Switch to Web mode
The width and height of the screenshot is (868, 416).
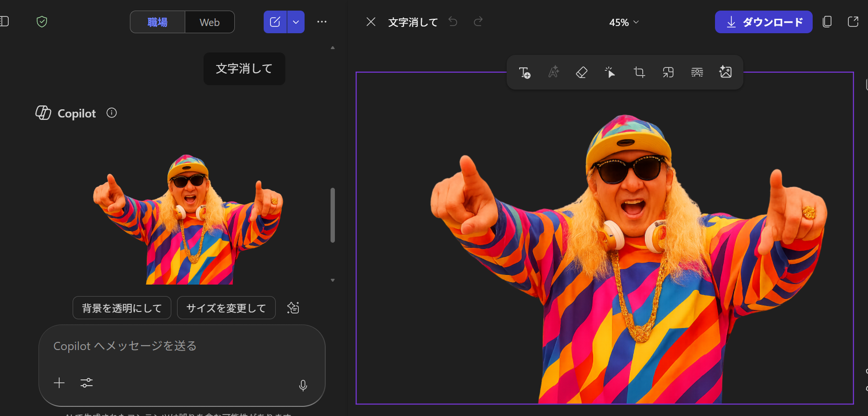pyautogui.click(x=210, y=22)
